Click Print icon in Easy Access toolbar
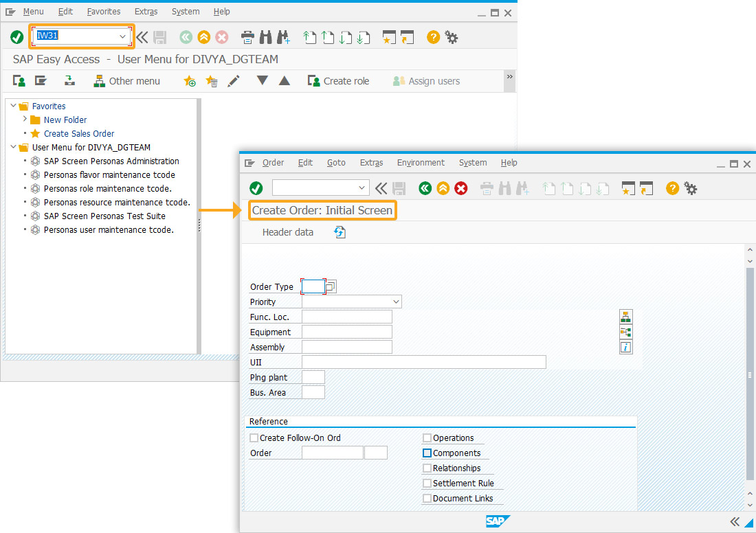Image resolution: width=756 pixels, height=533 pixels. click(x=247, y=37)
